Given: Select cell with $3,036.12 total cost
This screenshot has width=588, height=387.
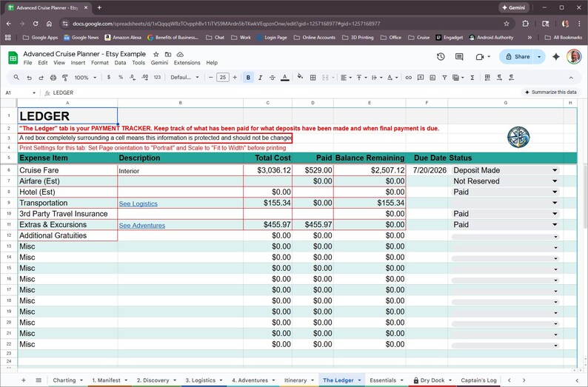Looking at the screenshot, I should click(x=268, y=170).
